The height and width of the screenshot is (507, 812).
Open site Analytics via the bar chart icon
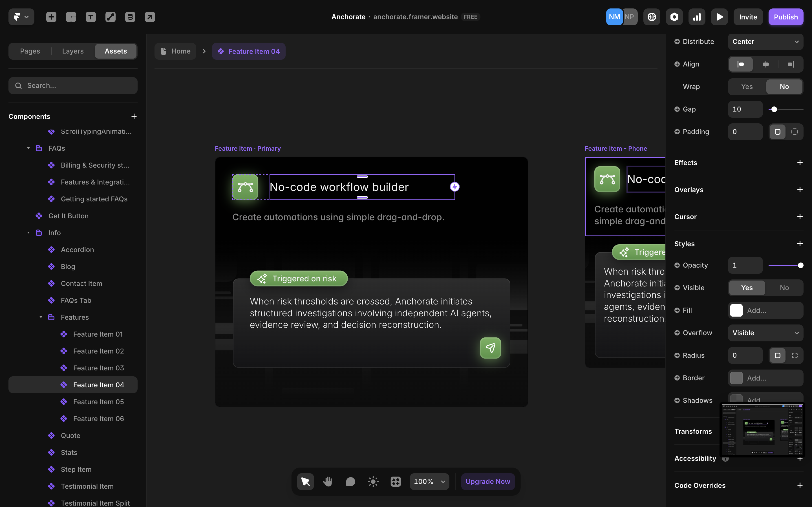[697, 17]
